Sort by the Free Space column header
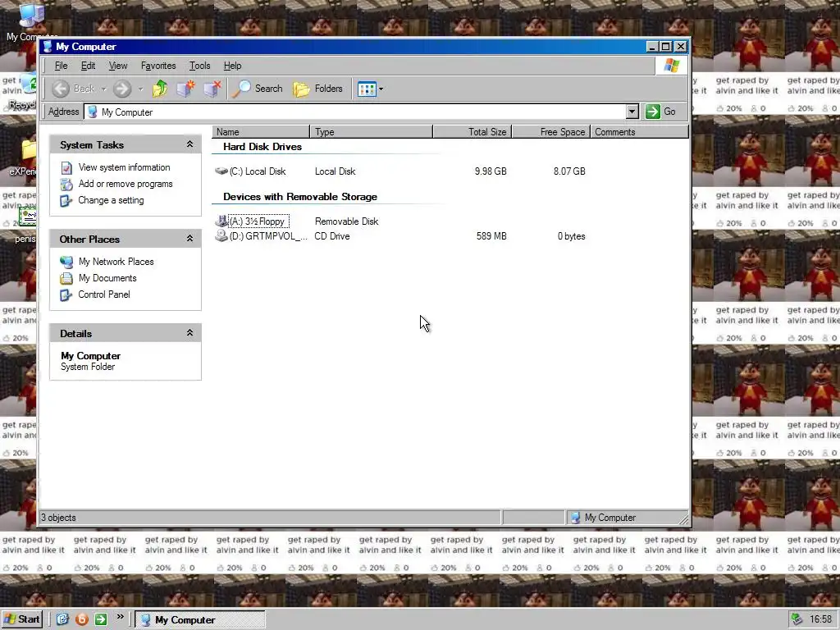Viewport: 840px width, 630px height. [x=551, y=132]
